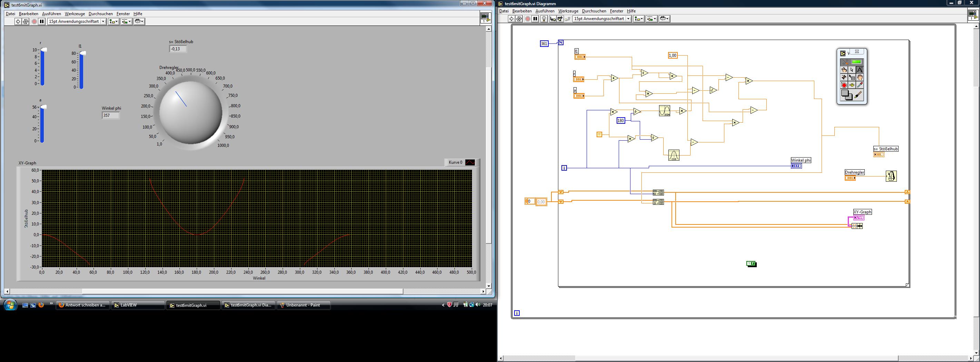Expand align objects dropdown in diagram toolbar
Image resolution: width=980 pixels, height=362 pixels.
click(x=639, y=19)
